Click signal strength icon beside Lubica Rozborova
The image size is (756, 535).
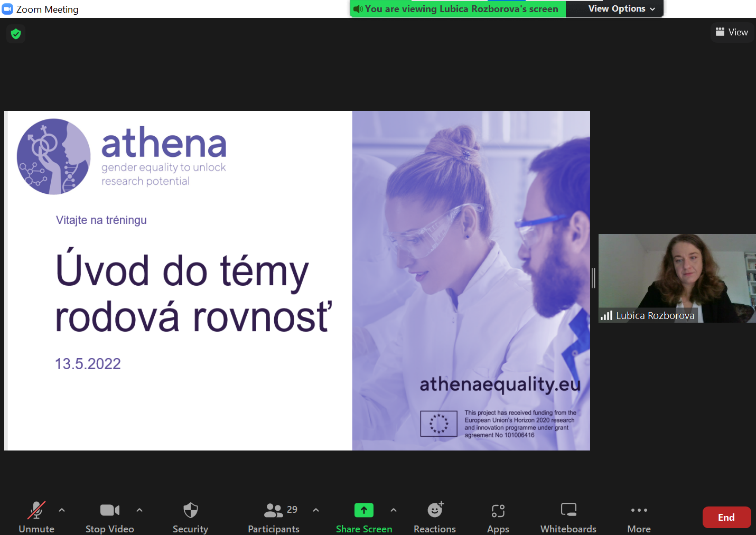606,315
